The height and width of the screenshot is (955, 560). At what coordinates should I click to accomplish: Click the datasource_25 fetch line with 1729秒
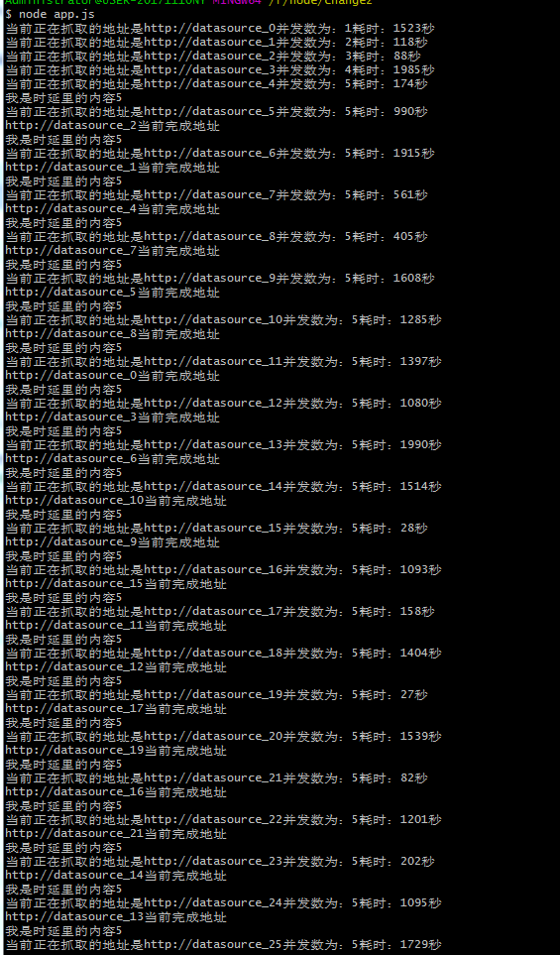[x=223, y=945]
